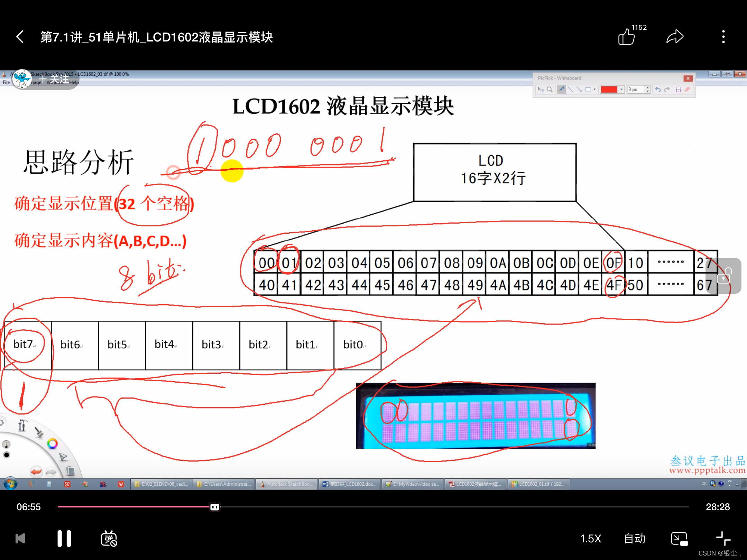Share the video with the arrow icon
Screen dimensions: 747x560
675,37
